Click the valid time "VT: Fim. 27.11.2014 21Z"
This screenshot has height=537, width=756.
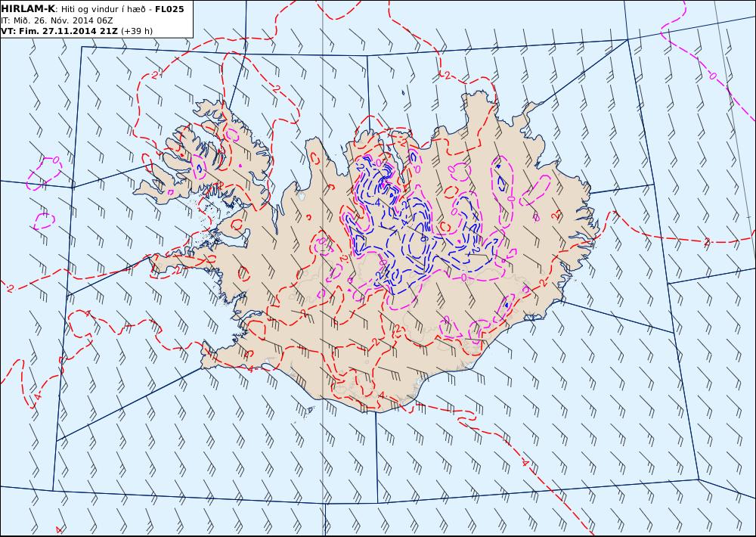59,31
